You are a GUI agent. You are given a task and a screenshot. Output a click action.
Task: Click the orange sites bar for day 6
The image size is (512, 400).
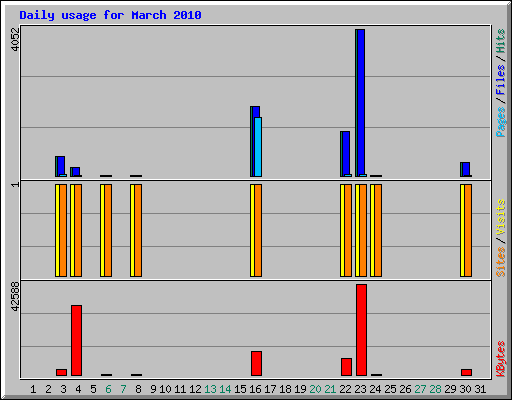108,230
